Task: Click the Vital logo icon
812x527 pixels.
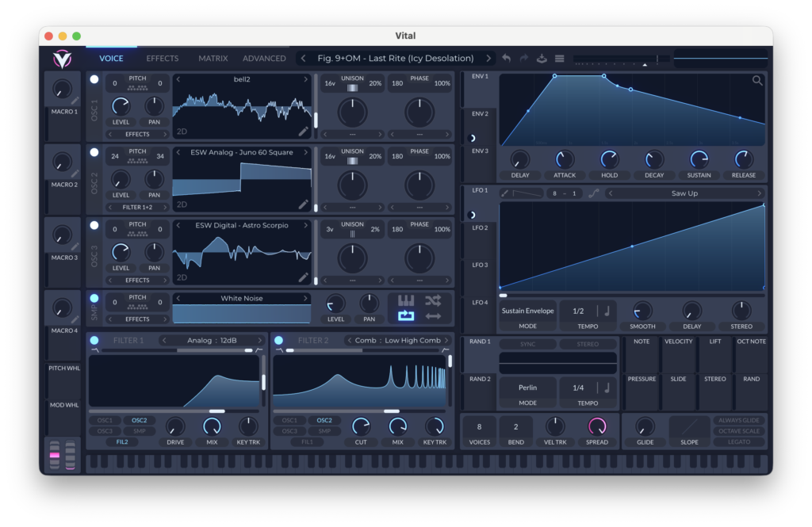Action: [x=62, y=59]
